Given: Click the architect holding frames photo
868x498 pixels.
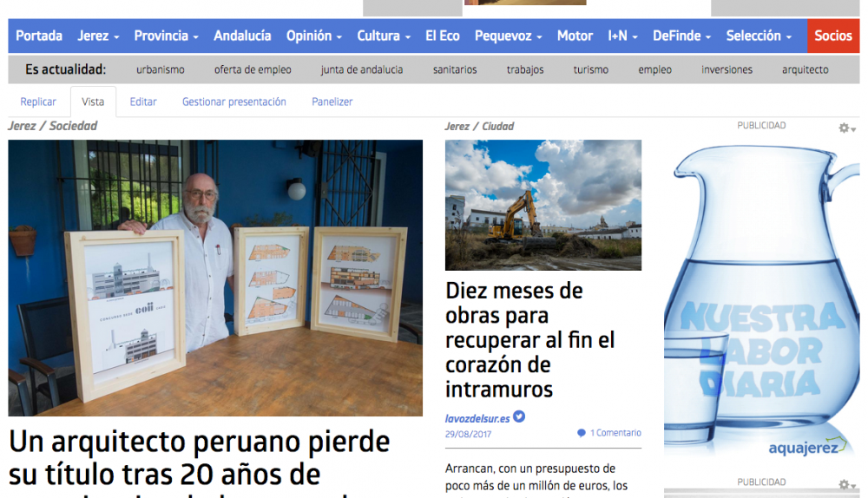Looking at the screenshot, I should [215, 278].
